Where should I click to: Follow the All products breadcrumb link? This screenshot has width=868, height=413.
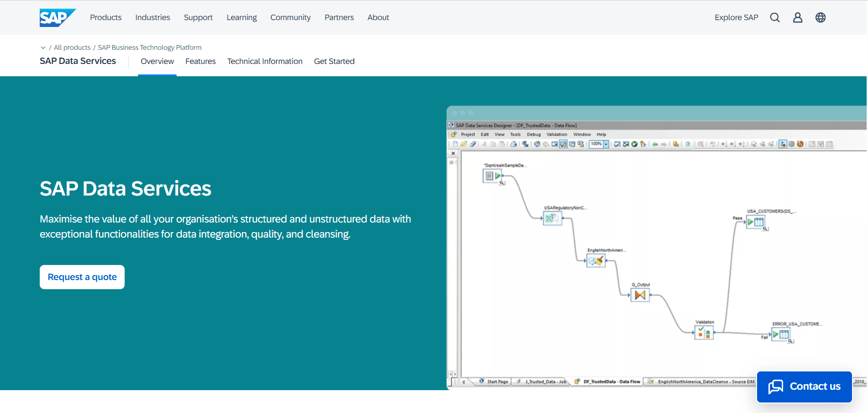(72, 48)
